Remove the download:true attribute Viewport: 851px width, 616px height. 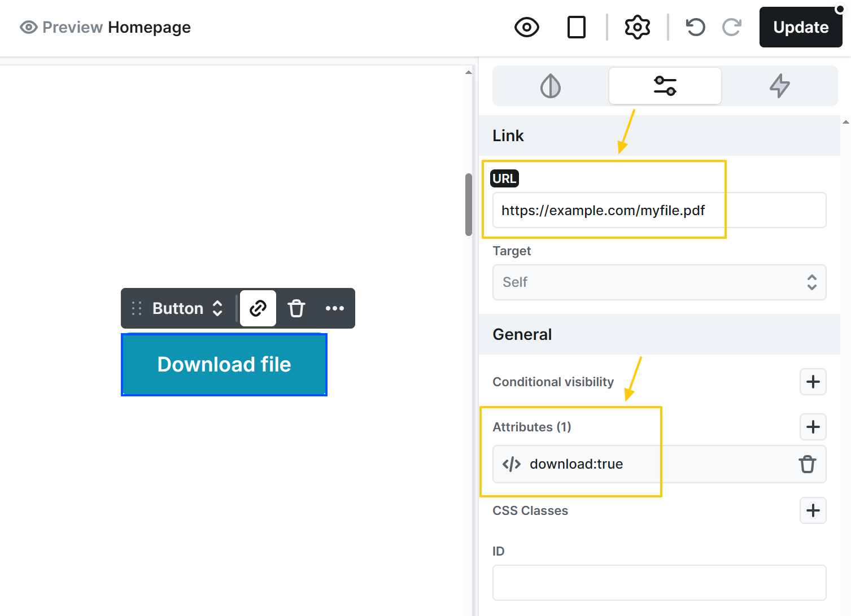[807, 464]
